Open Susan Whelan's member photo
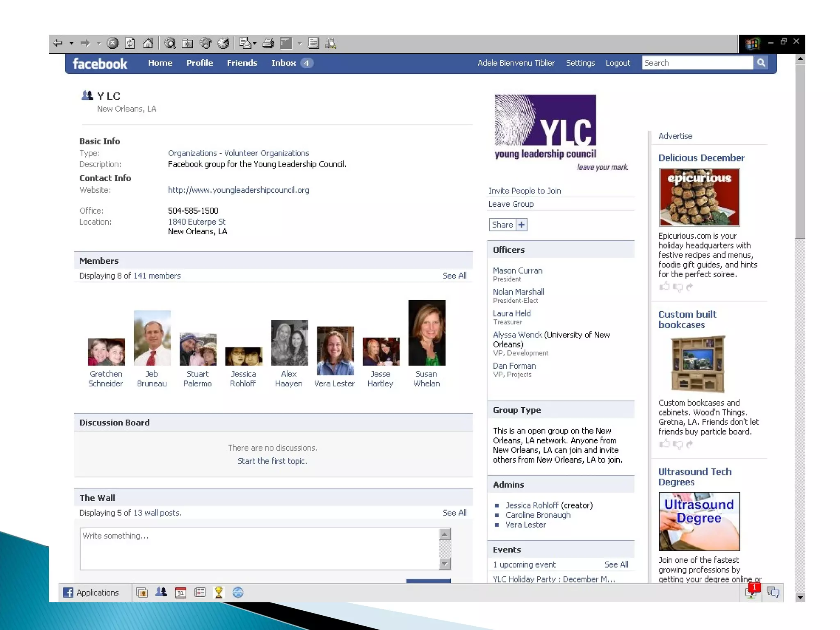 point(427,333)
